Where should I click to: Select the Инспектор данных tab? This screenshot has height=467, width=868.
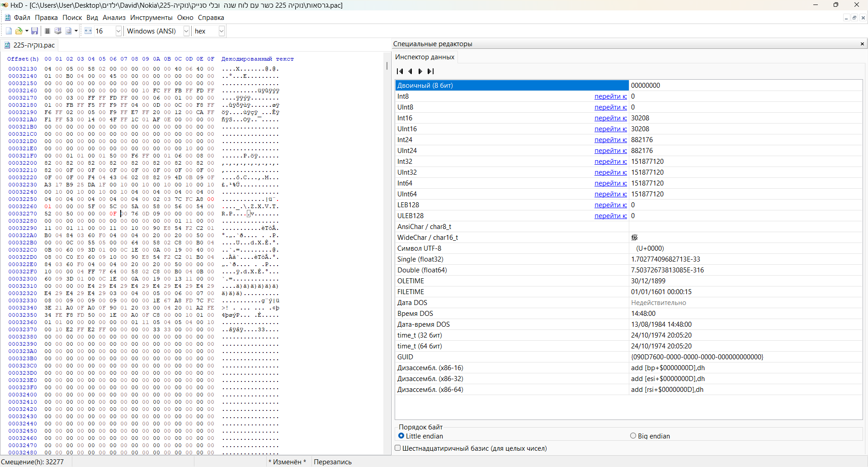tap(425, 57)
